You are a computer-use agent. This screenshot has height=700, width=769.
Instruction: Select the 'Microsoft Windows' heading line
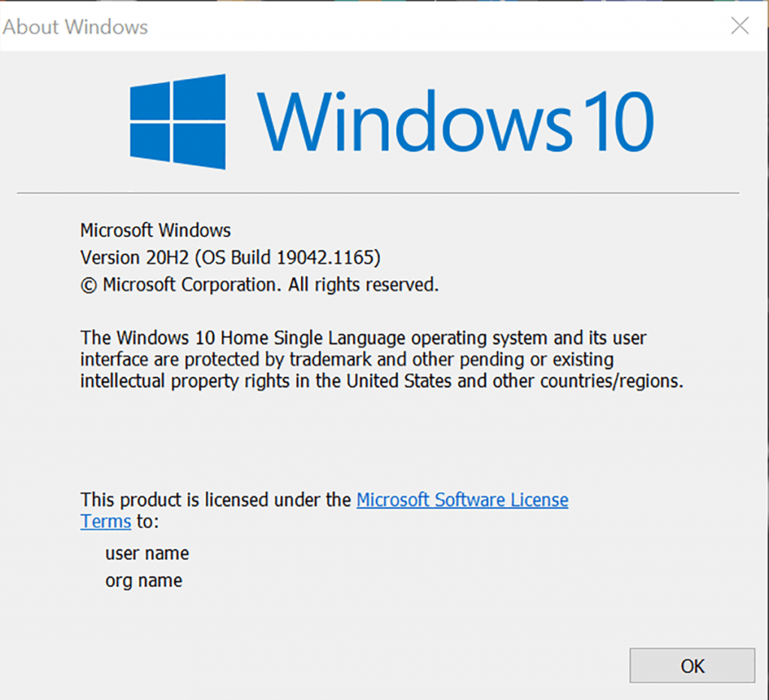pyautogui.click(x=155, y=230)
